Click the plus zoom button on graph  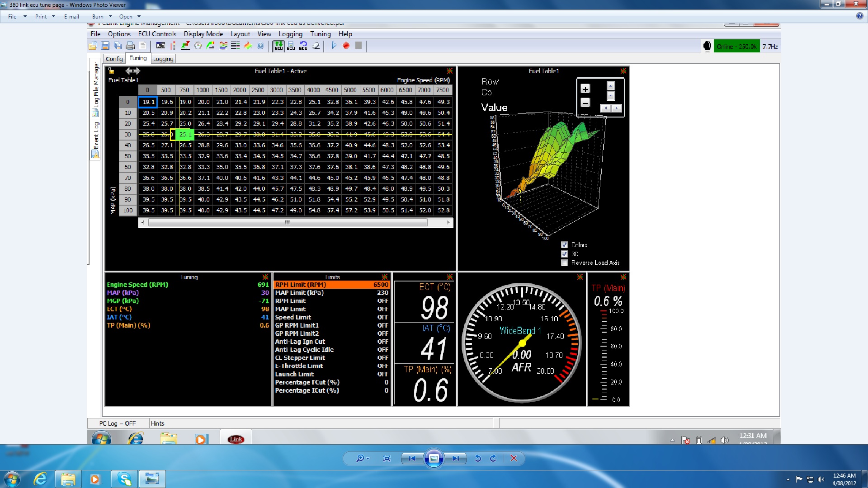tap(585, 89)
